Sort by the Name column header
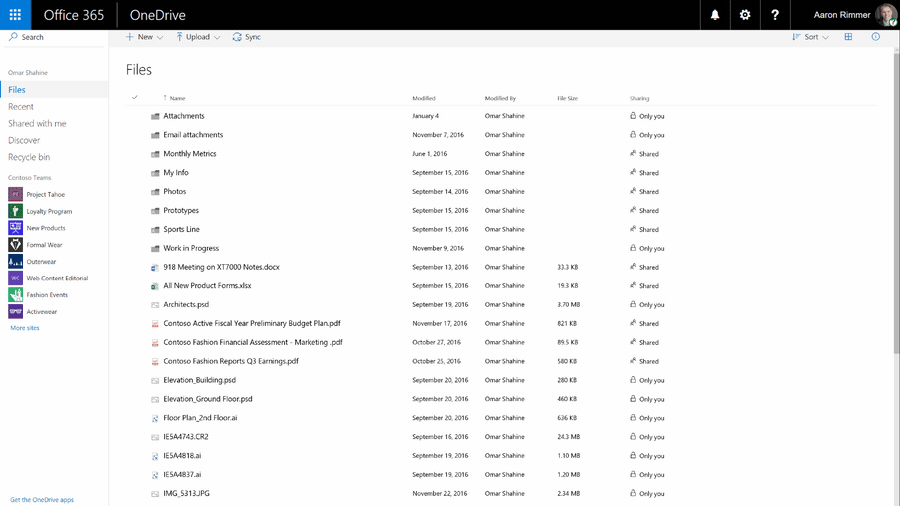This screenshot has width=900, height=506. [x=177, y=98]
